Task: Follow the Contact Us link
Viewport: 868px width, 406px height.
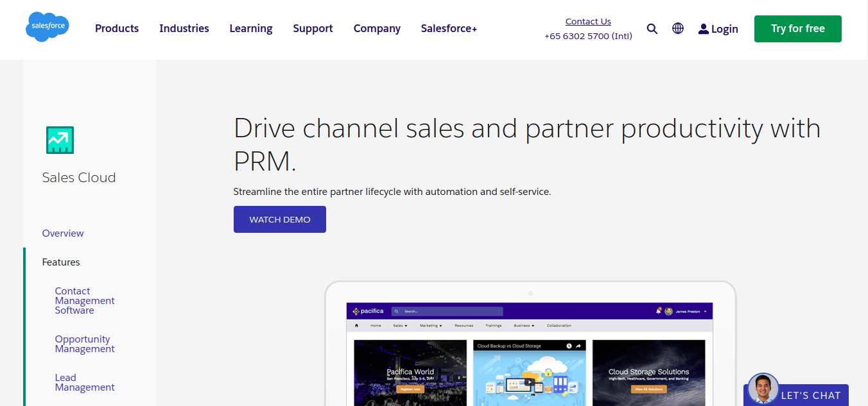Action: click(588, 21)
